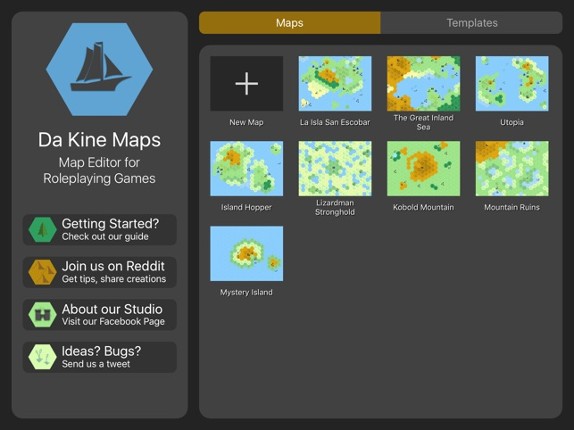574x430 pixels.
Task: Open The Great Inland Sea map thumbnail
Action: click(424, 83)
